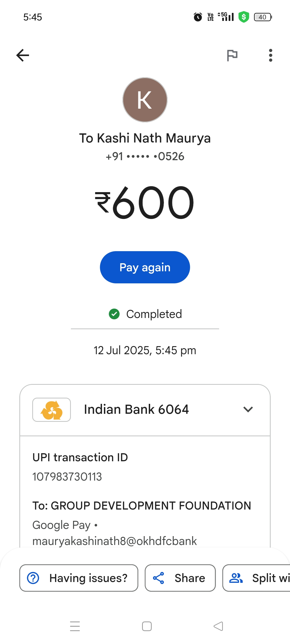
Task: Tap the mauryakashinath8@okhdfcbank UPI address
Action: 115,541
